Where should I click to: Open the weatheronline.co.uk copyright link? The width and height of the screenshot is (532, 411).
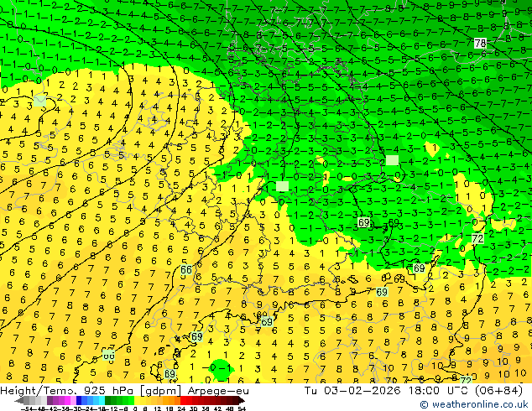tap(474, 404)
